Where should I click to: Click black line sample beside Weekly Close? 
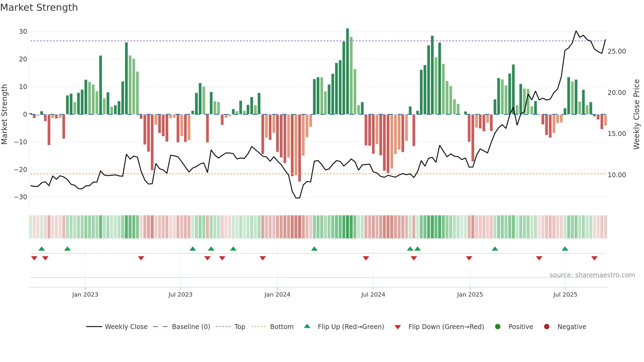pyautogui.click(x=94, y=327)
